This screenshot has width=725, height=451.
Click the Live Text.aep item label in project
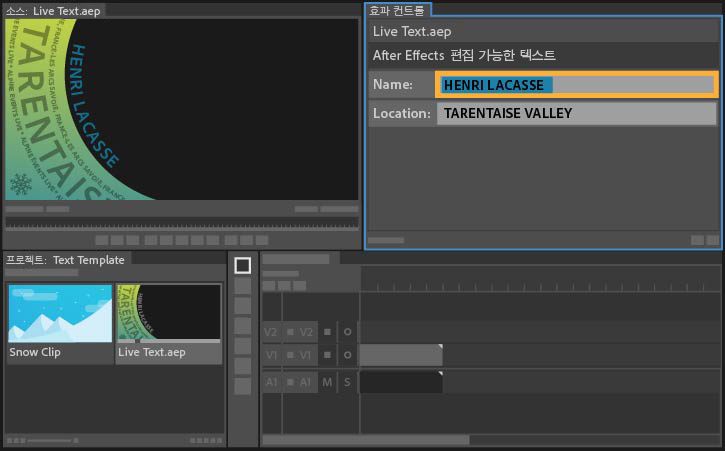pyautogui.click(x=152, y=352)
